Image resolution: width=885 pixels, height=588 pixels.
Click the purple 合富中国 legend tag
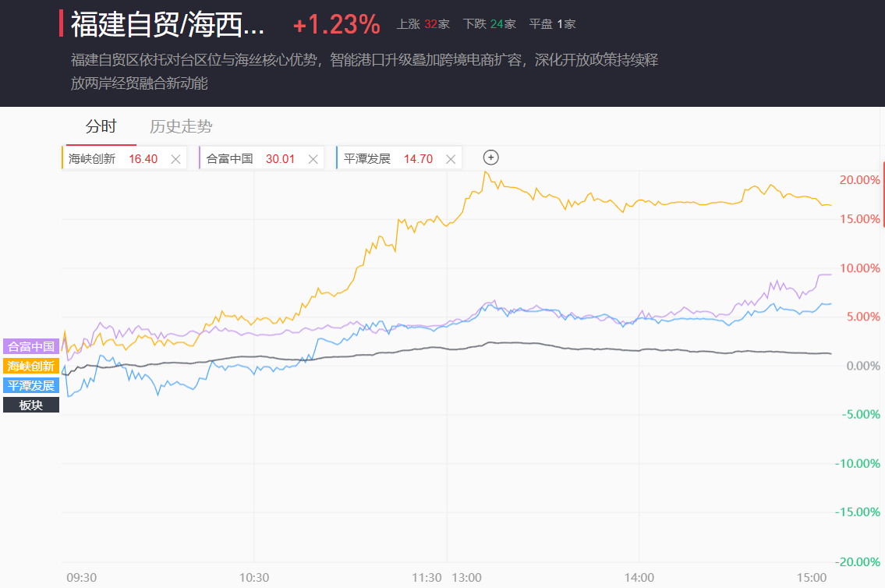(31, 347)
